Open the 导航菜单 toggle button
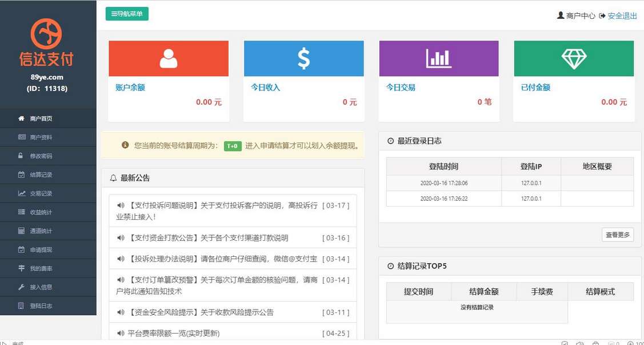This screenshot has height=345, width=644. pos(127,14)
